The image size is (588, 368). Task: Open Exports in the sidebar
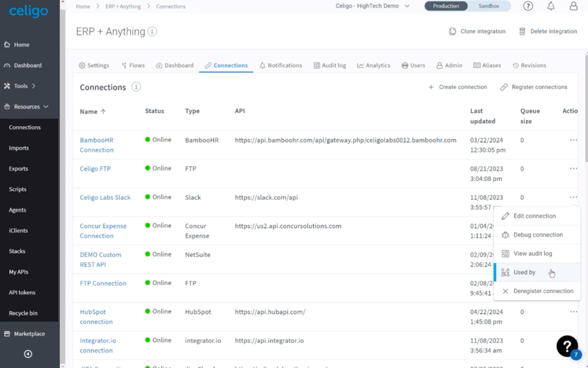coord(18,168)
